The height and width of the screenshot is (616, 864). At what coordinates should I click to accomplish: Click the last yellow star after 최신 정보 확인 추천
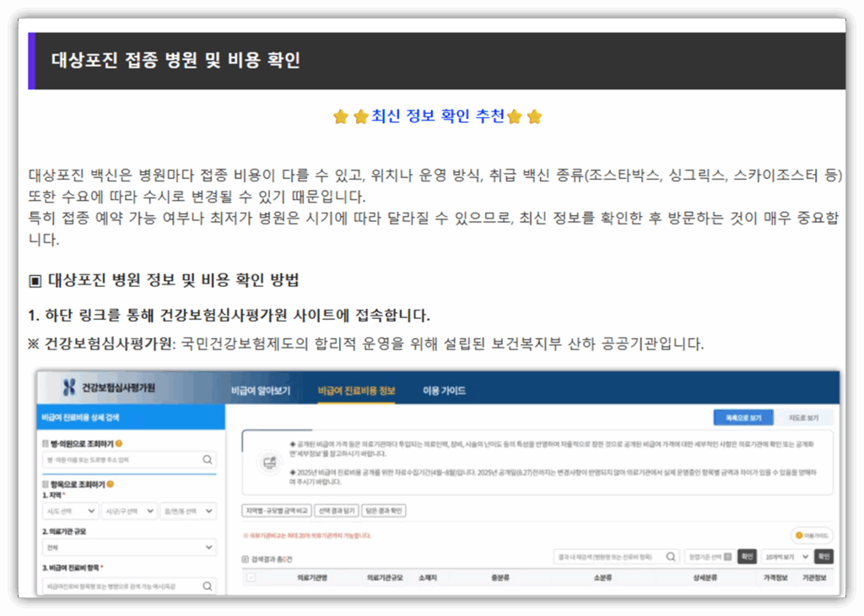[534, 116]
